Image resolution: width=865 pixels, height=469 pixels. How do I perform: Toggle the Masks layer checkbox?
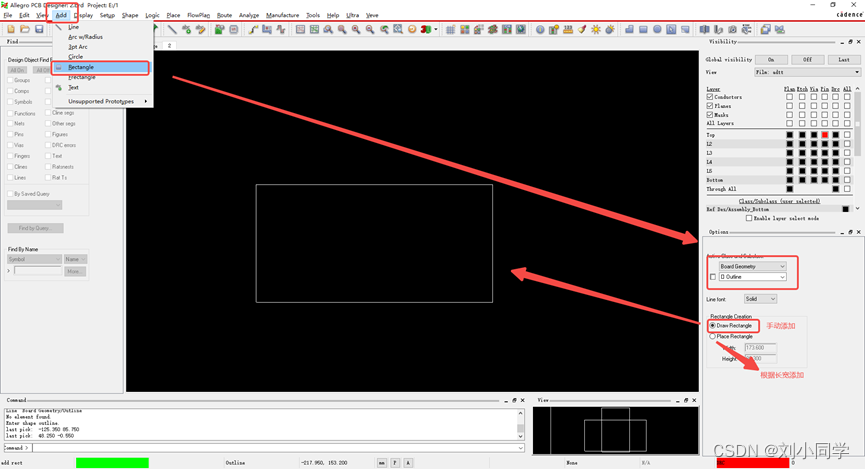coord(710,114)
